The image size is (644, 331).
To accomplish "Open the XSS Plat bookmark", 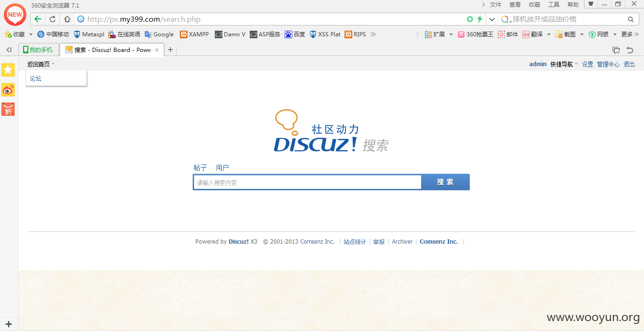I will tap(325, 34).
